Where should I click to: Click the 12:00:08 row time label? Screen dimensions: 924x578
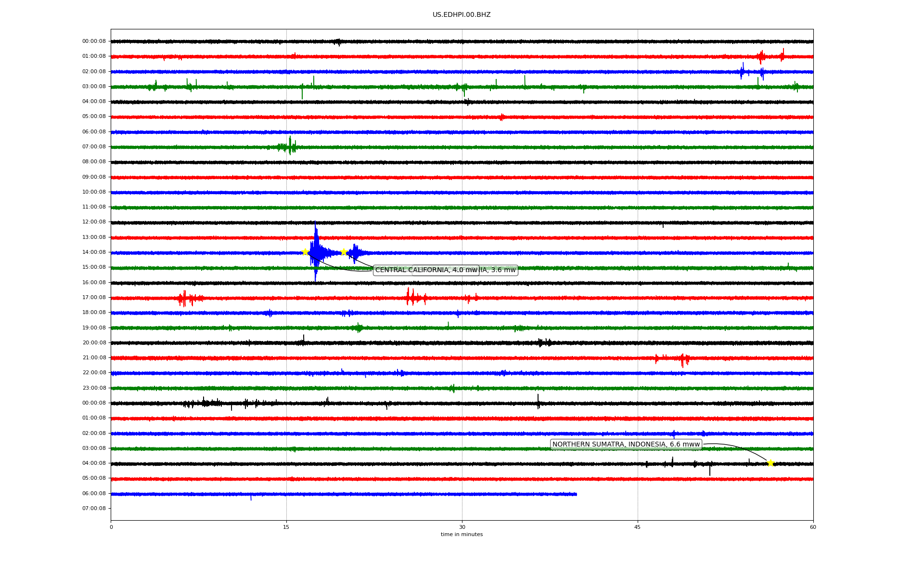click(94, 222)
